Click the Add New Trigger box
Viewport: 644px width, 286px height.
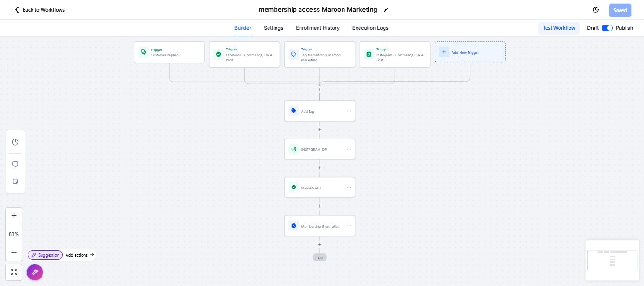pos(470,52)
